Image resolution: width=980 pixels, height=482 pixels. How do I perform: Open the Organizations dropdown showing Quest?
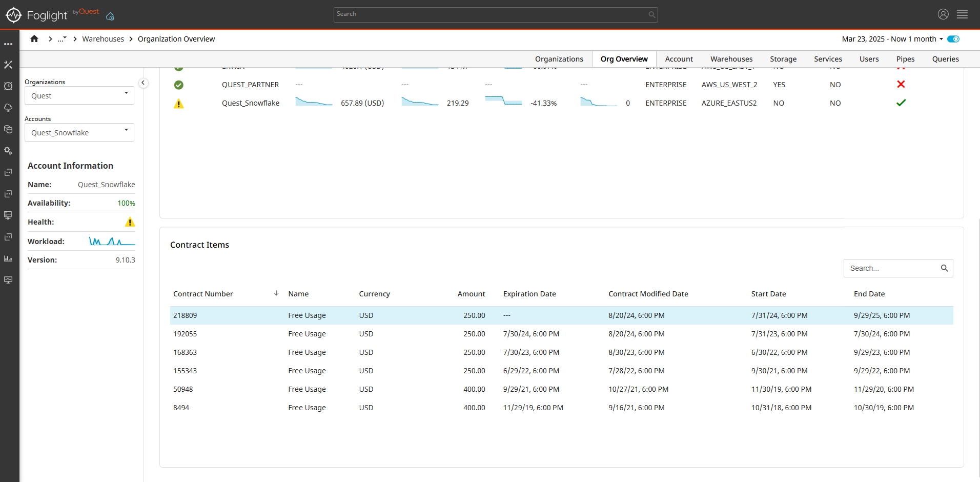[79, 95]
